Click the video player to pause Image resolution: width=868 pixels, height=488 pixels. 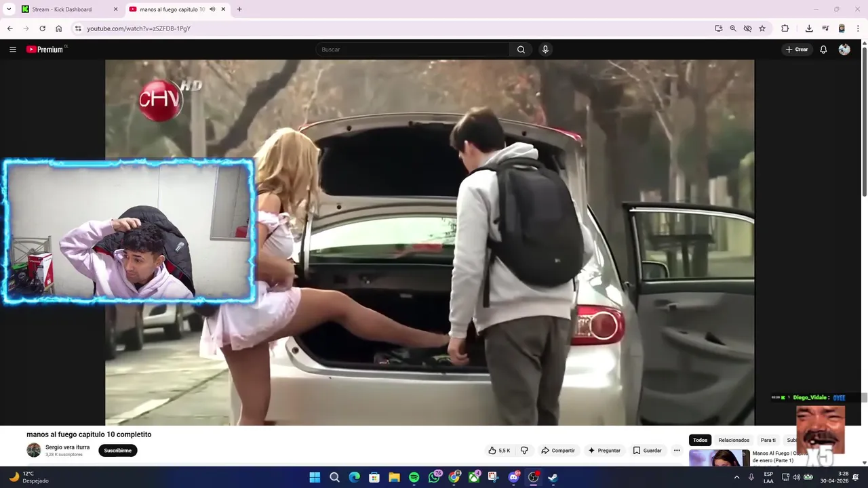tap(429, 242)
